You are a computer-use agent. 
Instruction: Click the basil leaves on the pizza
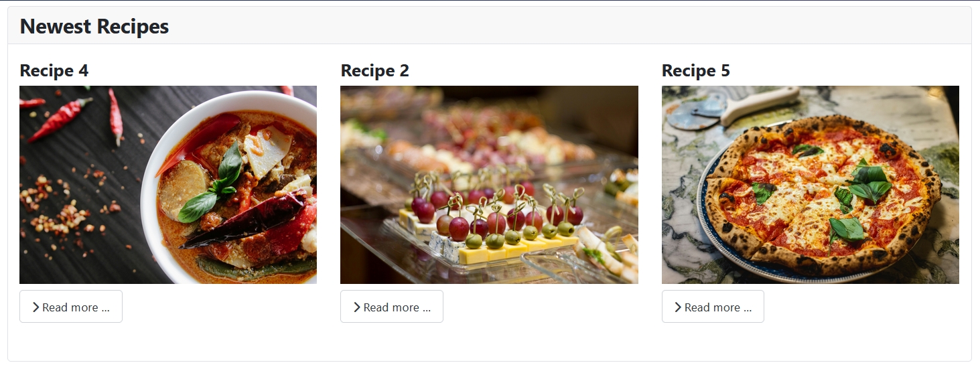click(x=869, y=181)
